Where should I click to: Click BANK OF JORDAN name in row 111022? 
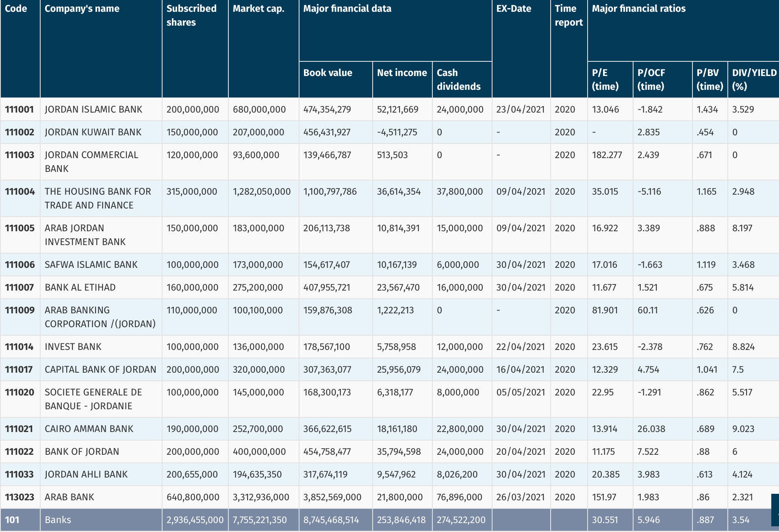(82, 452)
